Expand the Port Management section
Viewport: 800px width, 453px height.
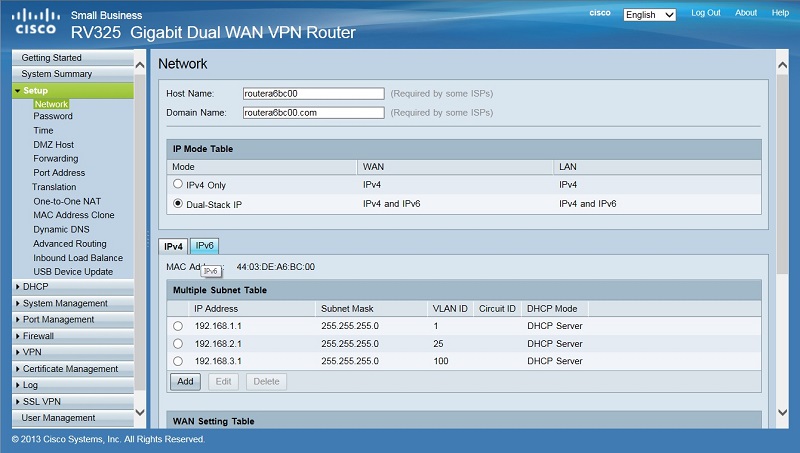(73, 319)
